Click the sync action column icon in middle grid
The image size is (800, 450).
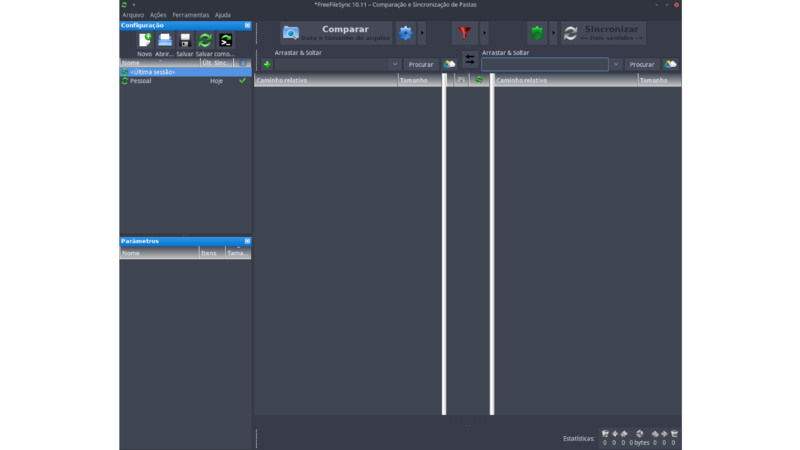479,80
